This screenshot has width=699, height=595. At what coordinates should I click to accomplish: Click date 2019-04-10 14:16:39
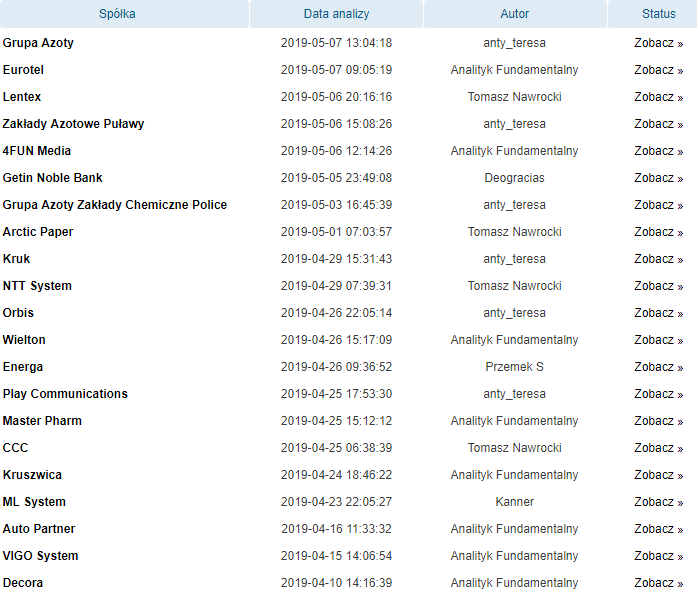(x=337, y=583)
